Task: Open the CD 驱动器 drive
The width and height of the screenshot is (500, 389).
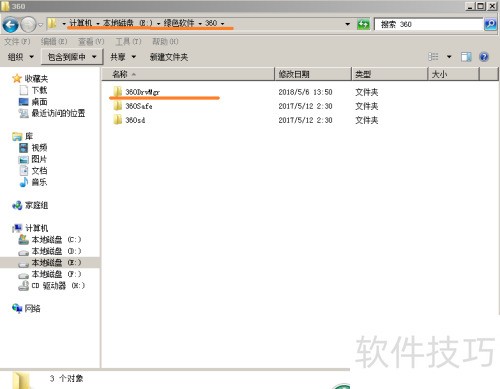Action: pyautogui.click(x=58, y=286)
